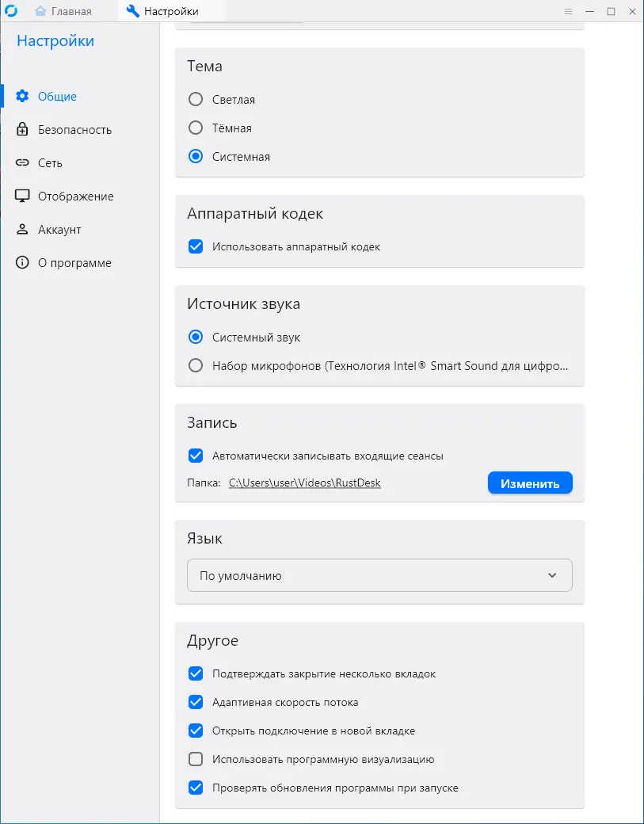Choose Набор микрофонов as sound source
The image size is (644, 824).
[x=196, y=366]
